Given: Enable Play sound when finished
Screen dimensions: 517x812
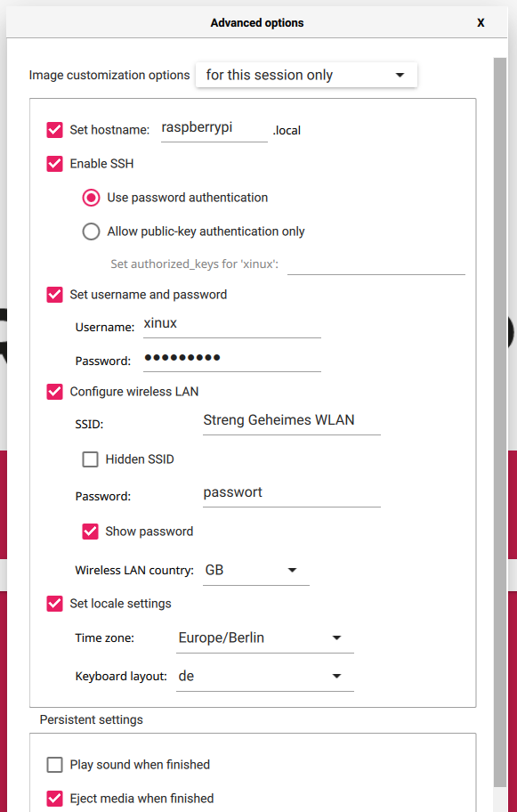Looking at the screenshot, I should coord(54,764).
